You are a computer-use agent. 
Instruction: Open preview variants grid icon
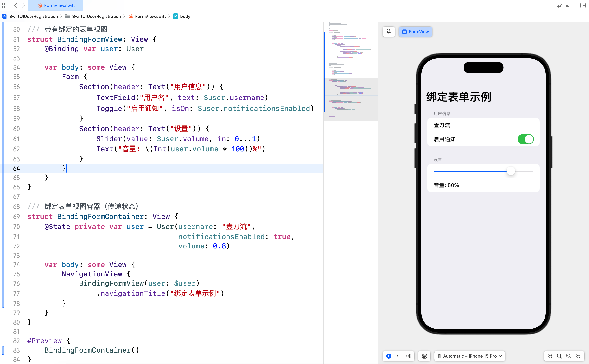point(408,356)
